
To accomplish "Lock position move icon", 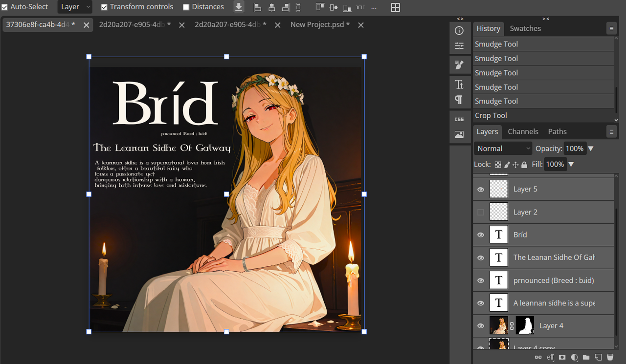I will tap(515, 165).
